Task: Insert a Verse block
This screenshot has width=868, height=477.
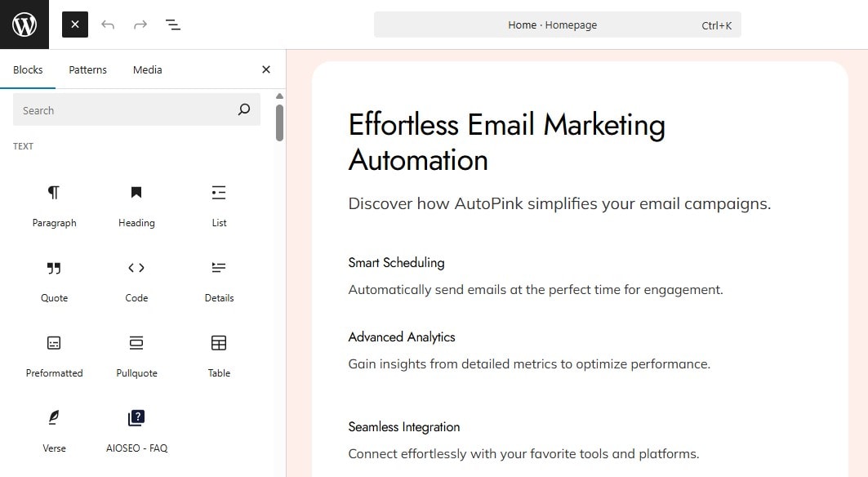Action: 54,431
